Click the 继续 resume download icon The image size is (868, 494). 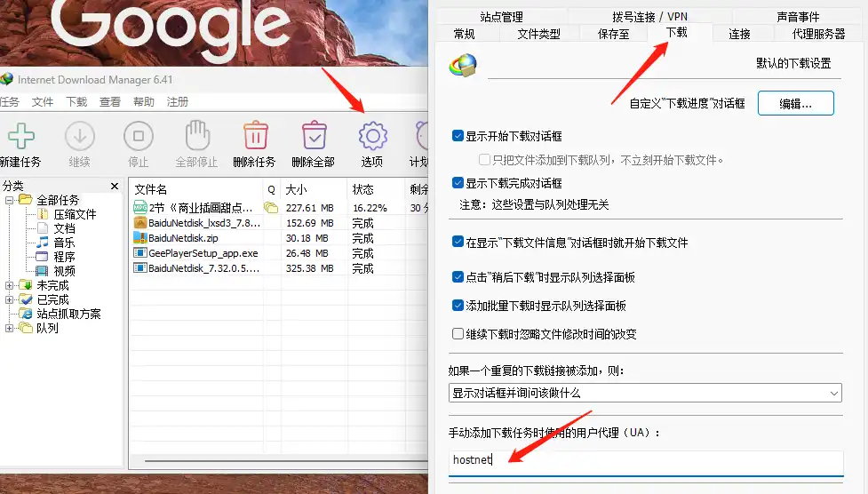[x=80, y=136]
